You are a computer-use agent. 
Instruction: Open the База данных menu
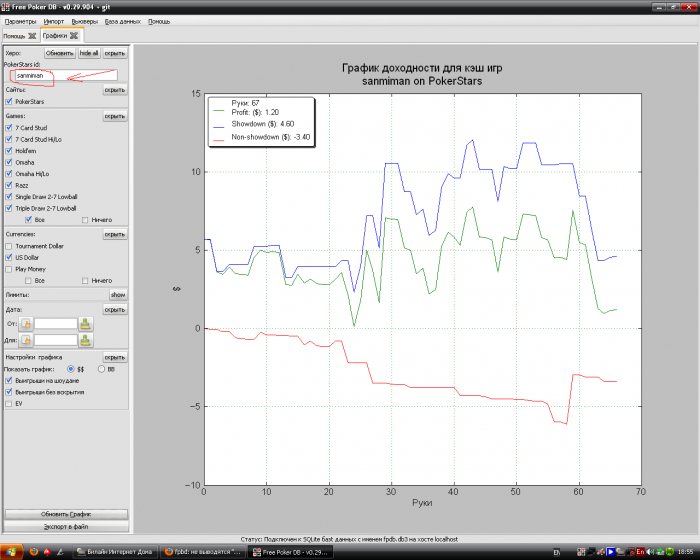click(123, 21)
